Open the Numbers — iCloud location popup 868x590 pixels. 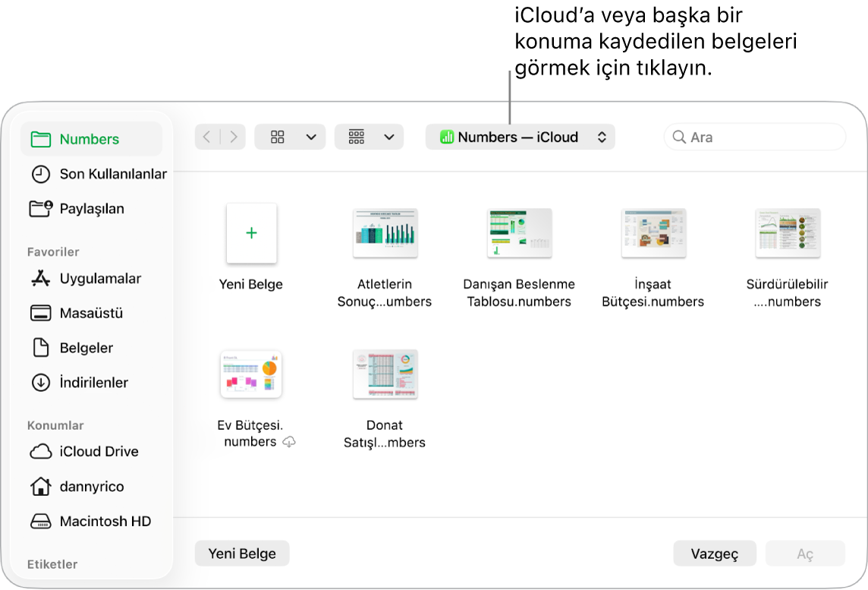pos(520,137)
